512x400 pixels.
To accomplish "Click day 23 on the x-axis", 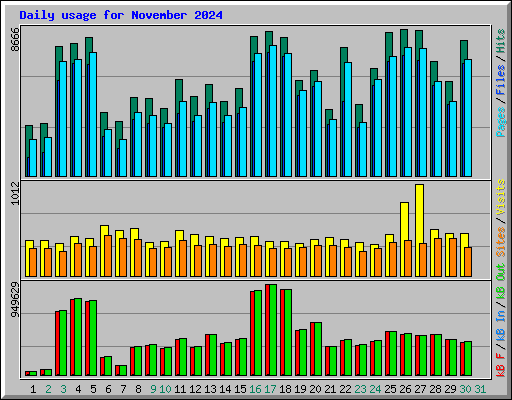I will tap(360, 389).
